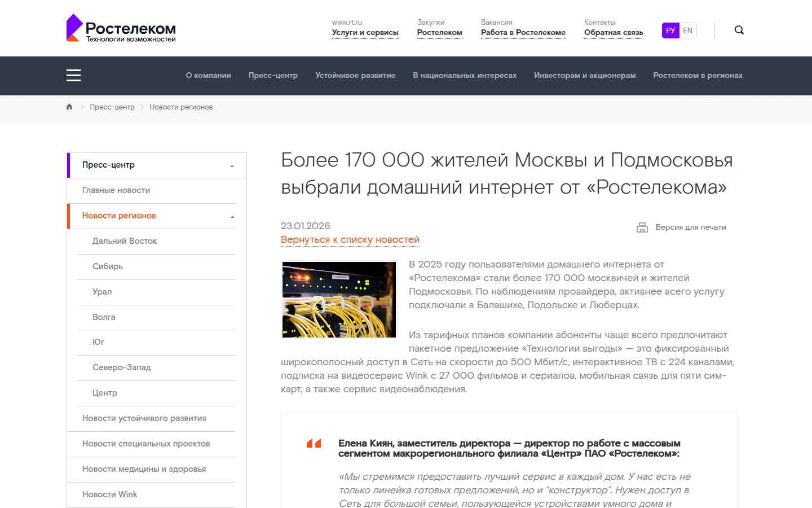812x508 pixels.
Task: Open В национальных интересах menu
Action: [465, 76]
